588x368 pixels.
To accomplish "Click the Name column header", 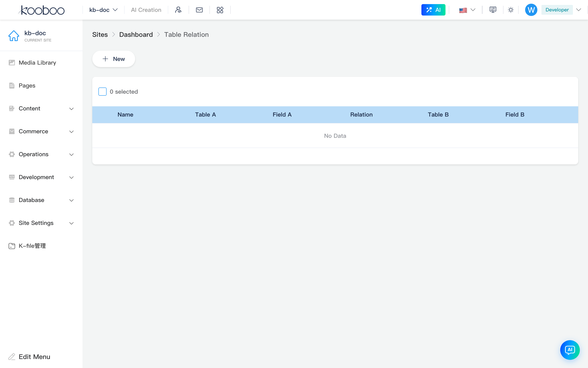I will click(x=125, y=115).
